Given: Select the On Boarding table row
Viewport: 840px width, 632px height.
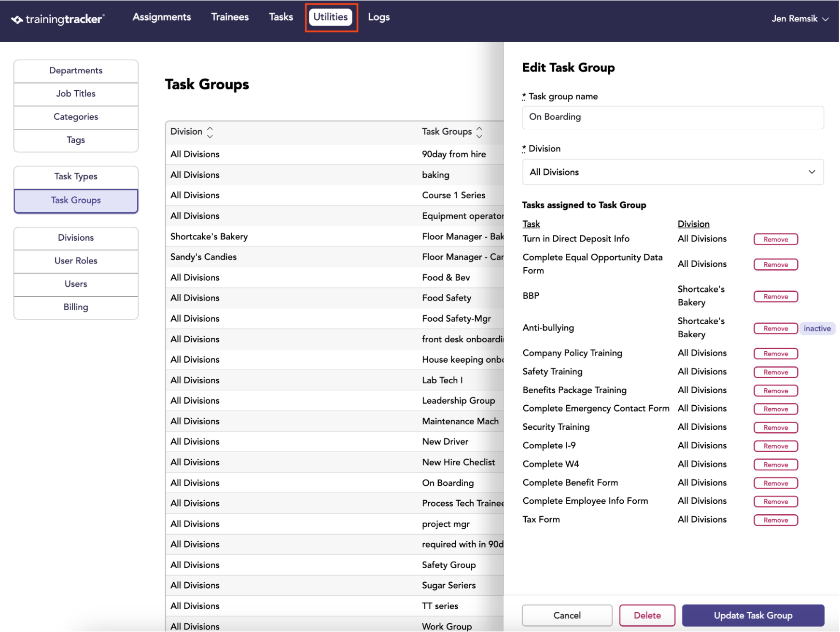Looking at the screenshot, I should pos(335,483).
